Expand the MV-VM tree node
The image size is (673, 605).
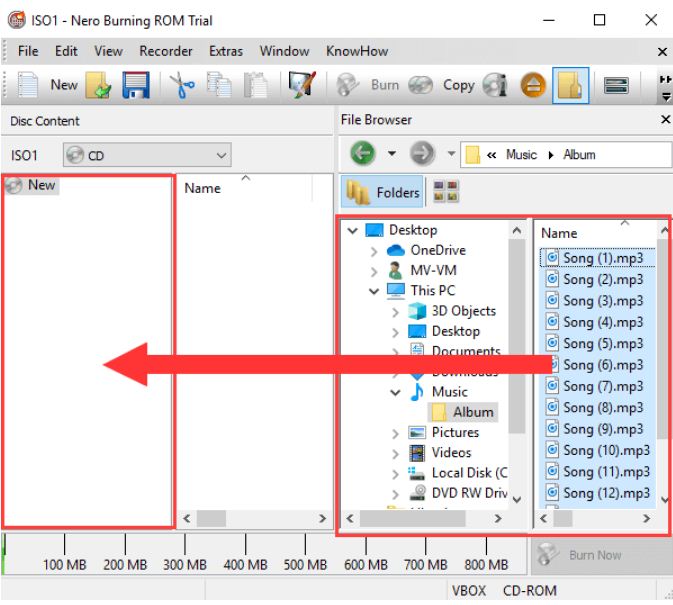[374, 271]
